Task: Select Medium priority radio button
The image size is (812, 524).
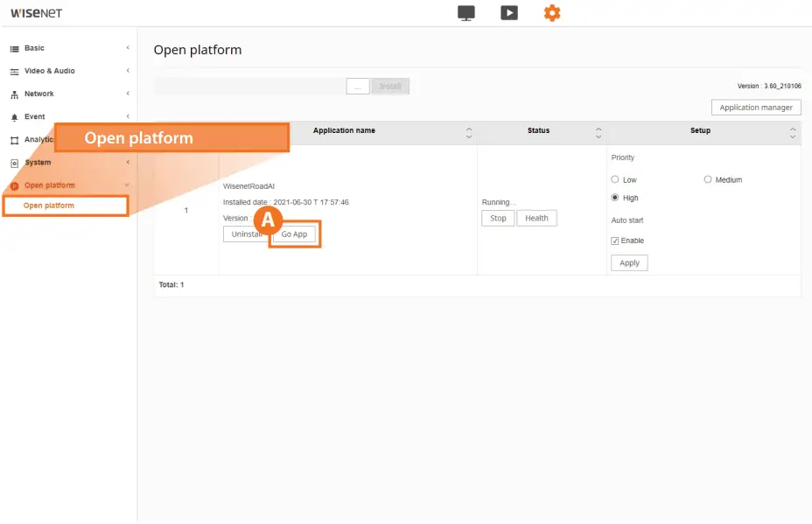Action: pos(707,179)
